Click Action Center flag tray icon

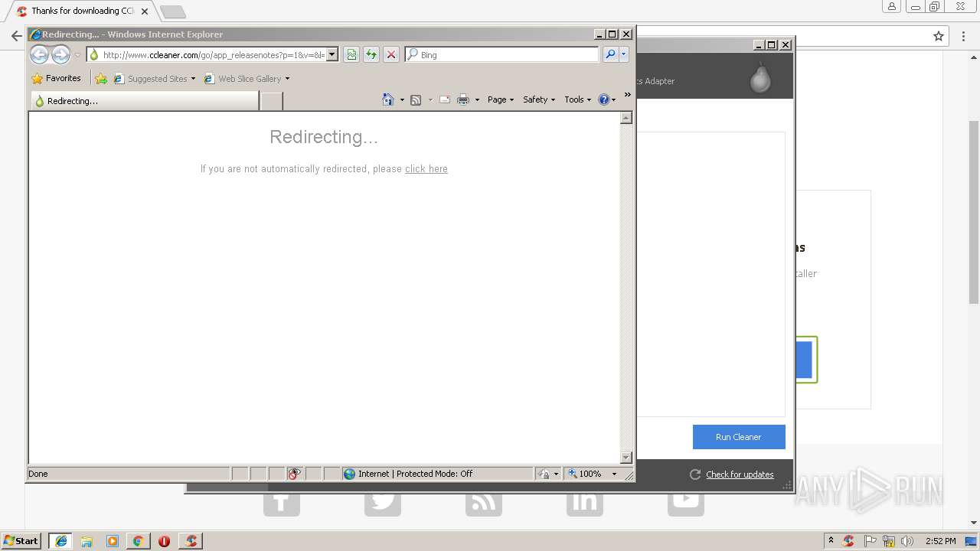pyautogui.click(x=871, y=541)
